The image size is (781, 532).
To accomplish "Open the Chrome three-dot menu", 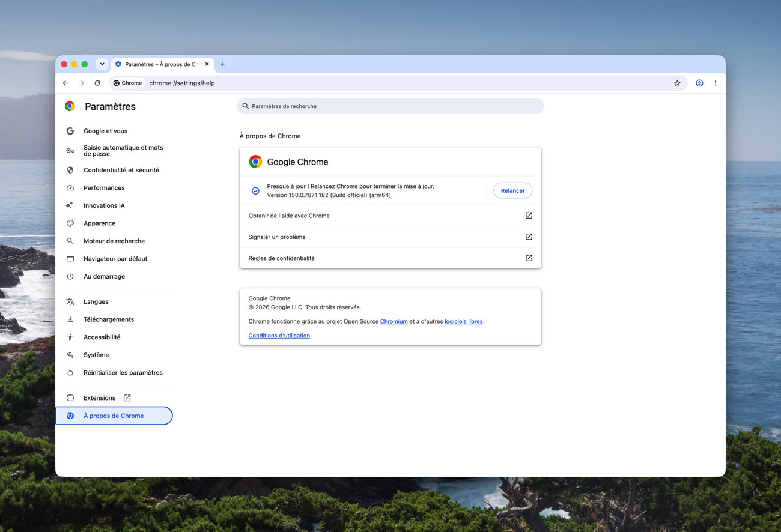I will tap(715, 83).
